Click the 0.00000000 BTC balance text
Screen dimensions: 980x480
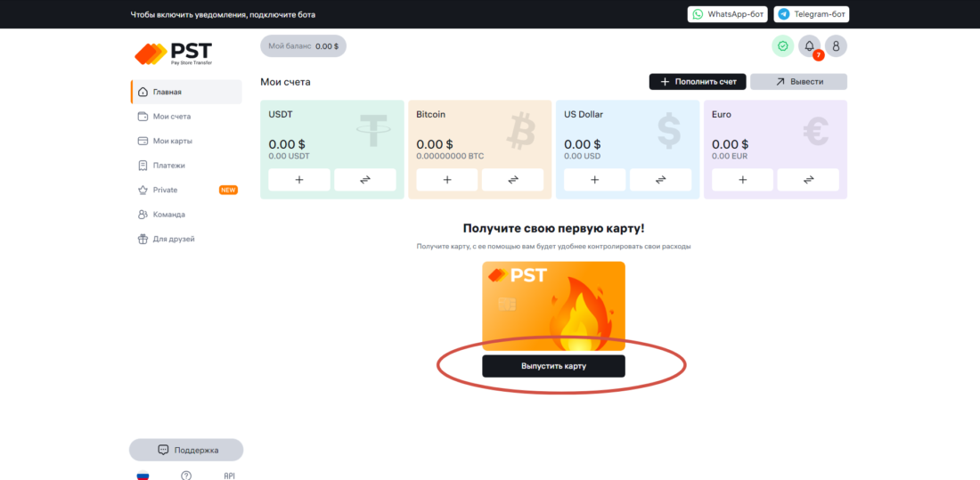[x=450, y=156]
